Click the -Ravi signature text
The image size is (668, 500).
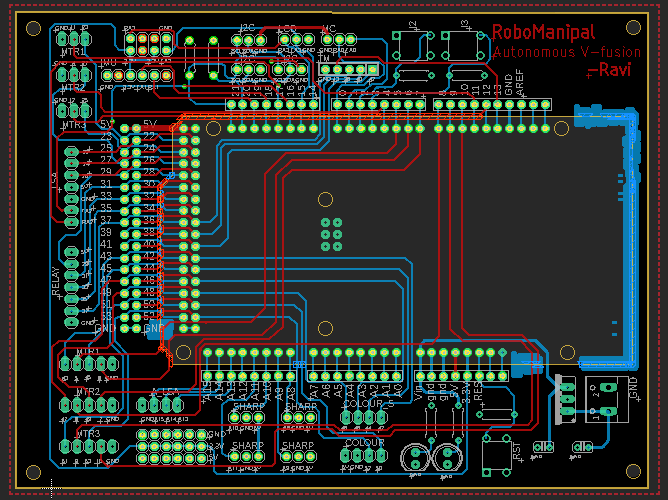(610, 70)
